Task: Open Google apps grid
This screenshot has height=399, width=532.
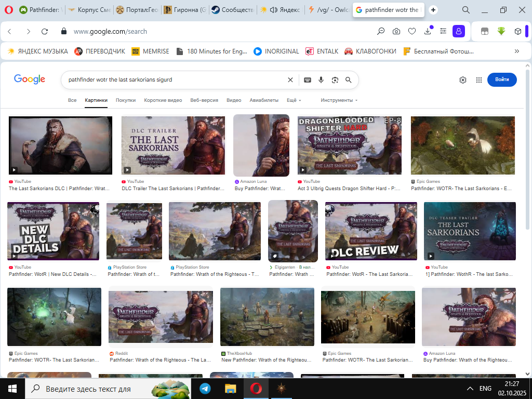Action: 478,79
